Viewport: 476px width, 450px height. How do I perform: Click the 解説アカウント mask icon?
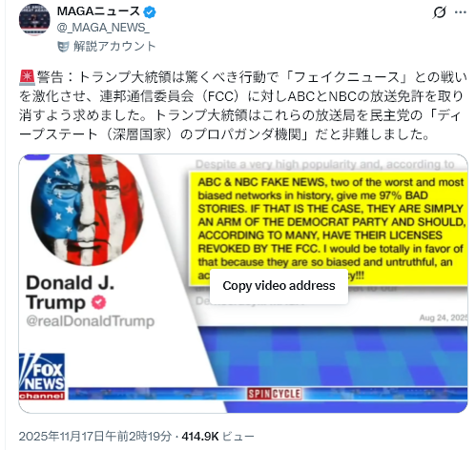(63, 47)
